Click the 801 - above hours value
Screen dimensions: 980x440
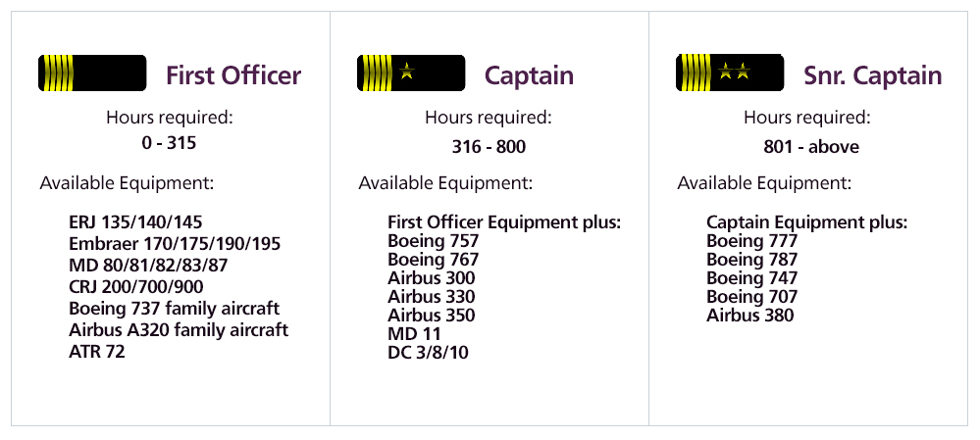point(811,147)
